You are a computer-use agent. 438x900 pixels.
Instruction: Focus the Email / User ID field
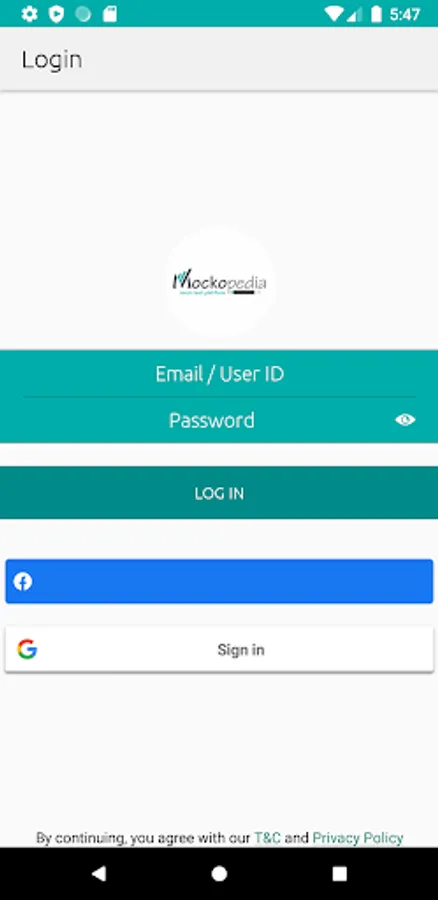tap(219, 374)
